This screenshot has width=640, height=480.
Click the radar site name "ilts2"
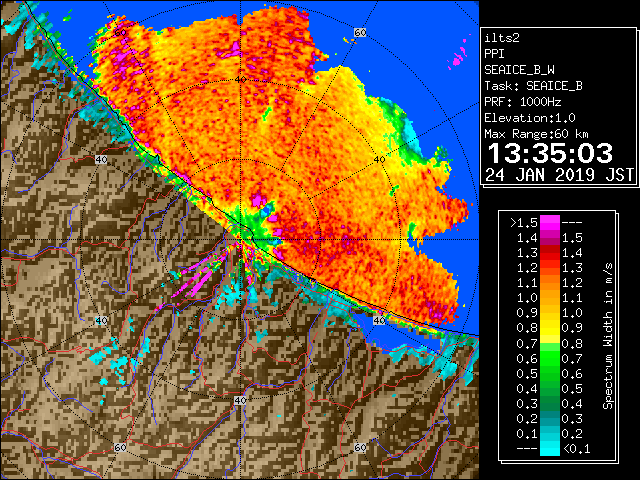tap(502, 38)
